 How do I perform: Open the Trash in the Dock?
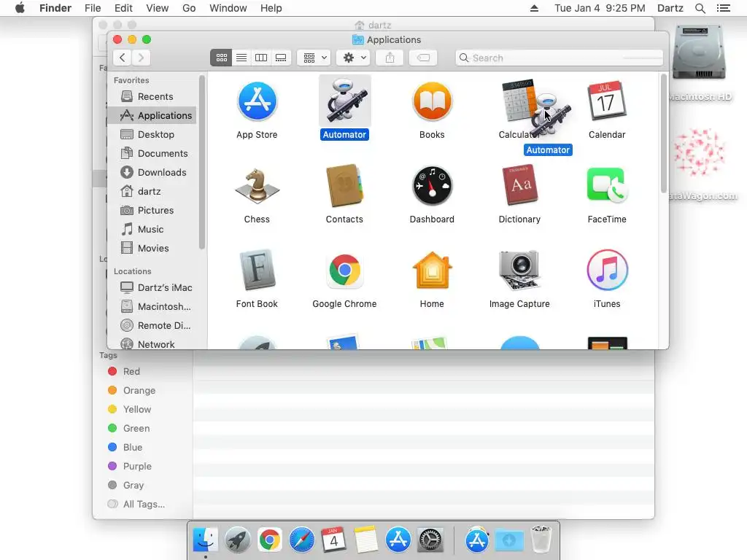click(x=541, y=540)
